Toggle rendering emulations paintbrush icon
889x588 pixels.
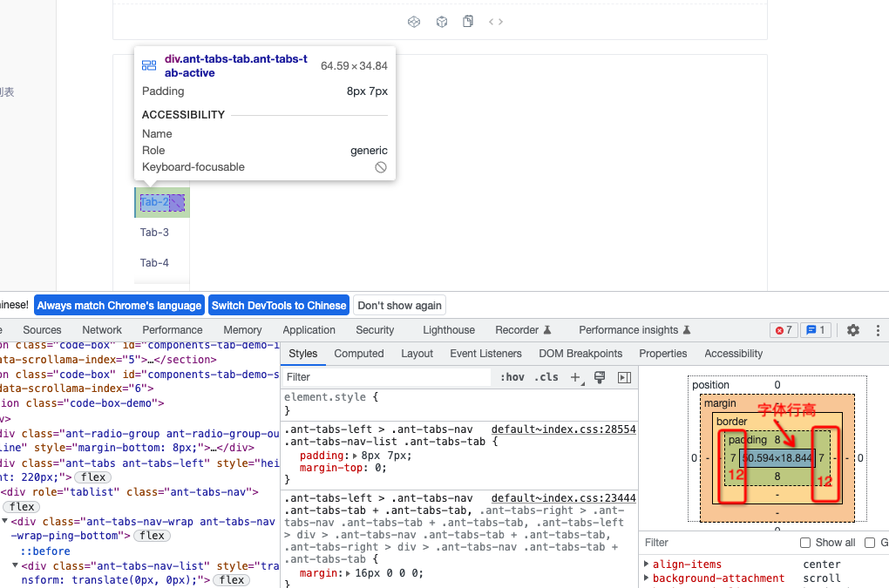point(600,377)
